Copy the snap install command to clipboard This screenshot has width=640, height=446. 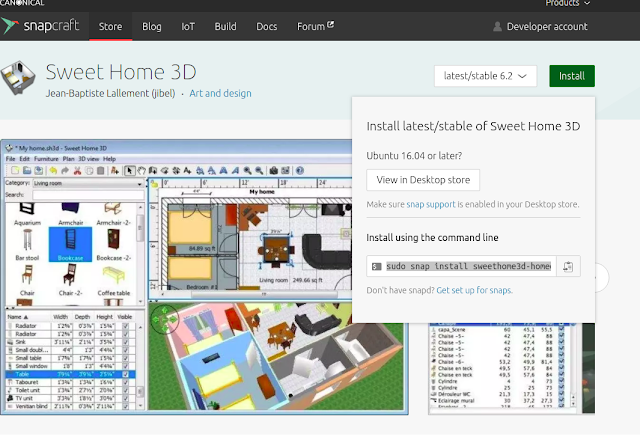point(568,266)
